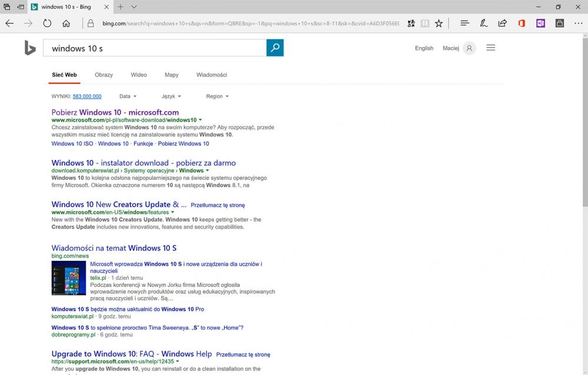Click 'Przetłumacz tę stronę' beside Upgrade FAQ

coord(243,355)
